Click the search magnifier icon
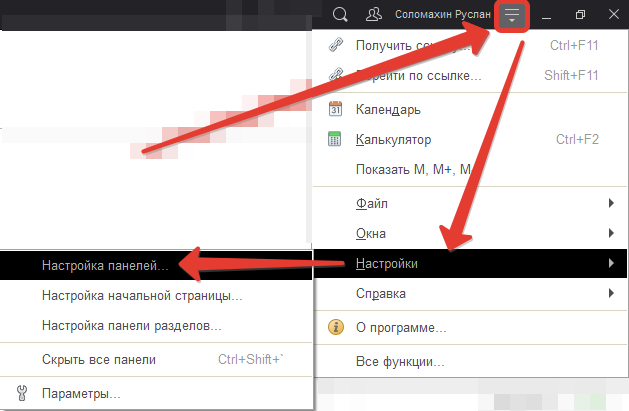This screenshot has height=411, width=629. 340,15
